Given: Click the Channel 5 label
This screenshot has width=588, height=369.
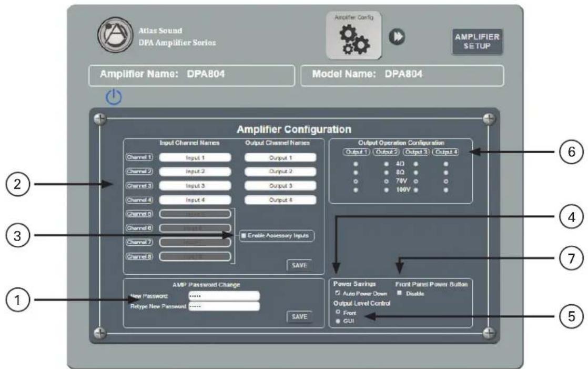Looking at the screenshot, I should [x=139, y=214].
